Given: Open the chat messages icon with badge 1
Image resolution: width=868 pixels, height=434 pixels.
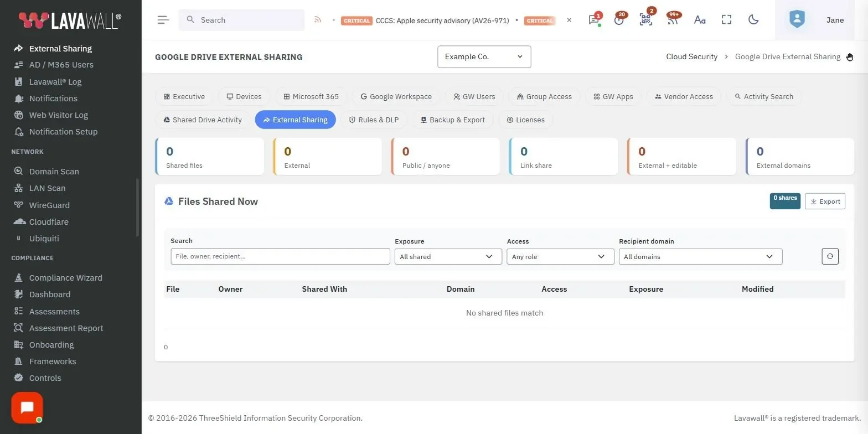Looking at the screenshot, I should 594,20.
